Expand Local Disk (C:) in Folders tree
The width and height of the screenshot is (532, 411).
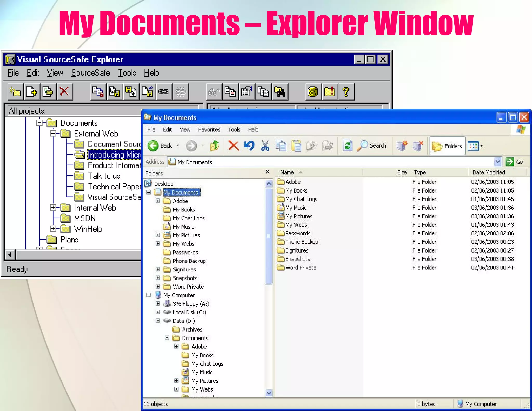point(158,312)
